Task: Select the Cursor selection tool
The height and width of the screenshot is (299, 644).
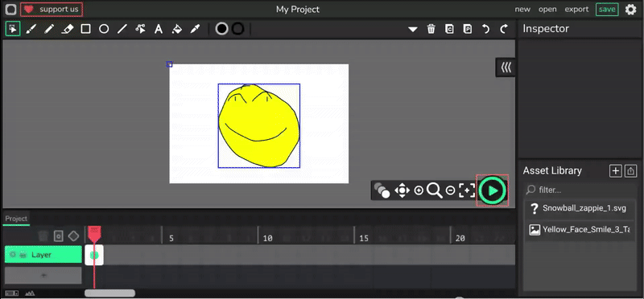Action: 13,29
